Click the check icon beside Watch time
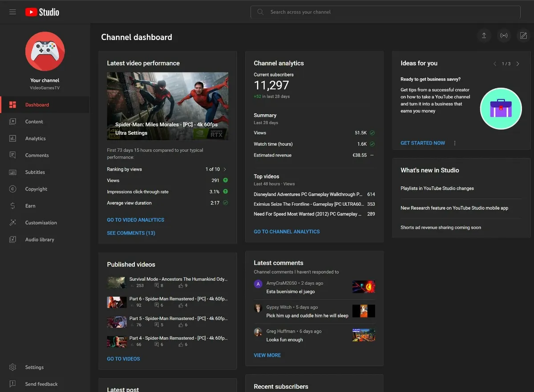Screen dimensions: 534x392 (x=372, y=144)
